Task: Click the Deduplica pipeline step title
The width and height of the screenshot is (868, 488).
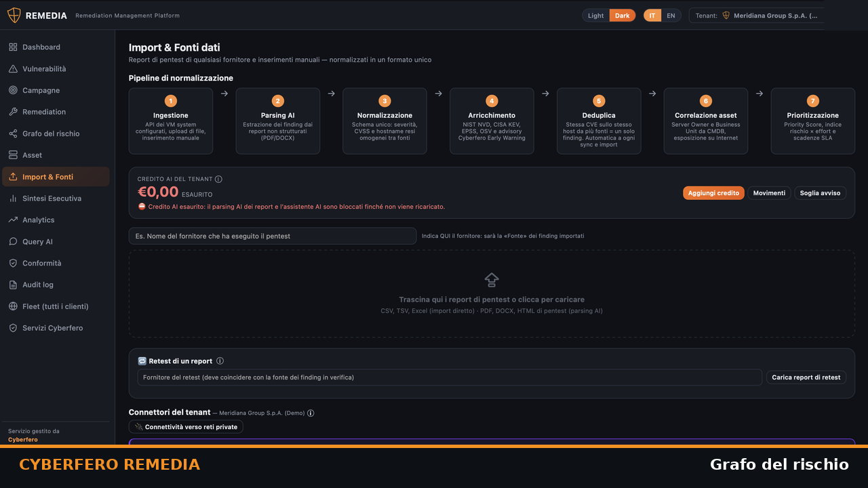Action: (x=599, y=115)
